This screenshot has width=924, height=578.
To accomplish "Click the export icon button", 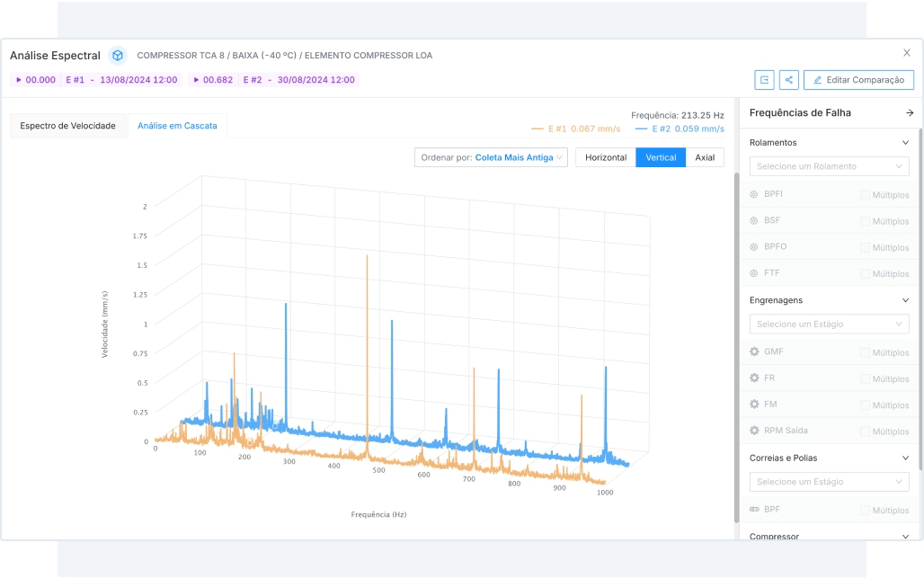I will click(x=764, y=80).
